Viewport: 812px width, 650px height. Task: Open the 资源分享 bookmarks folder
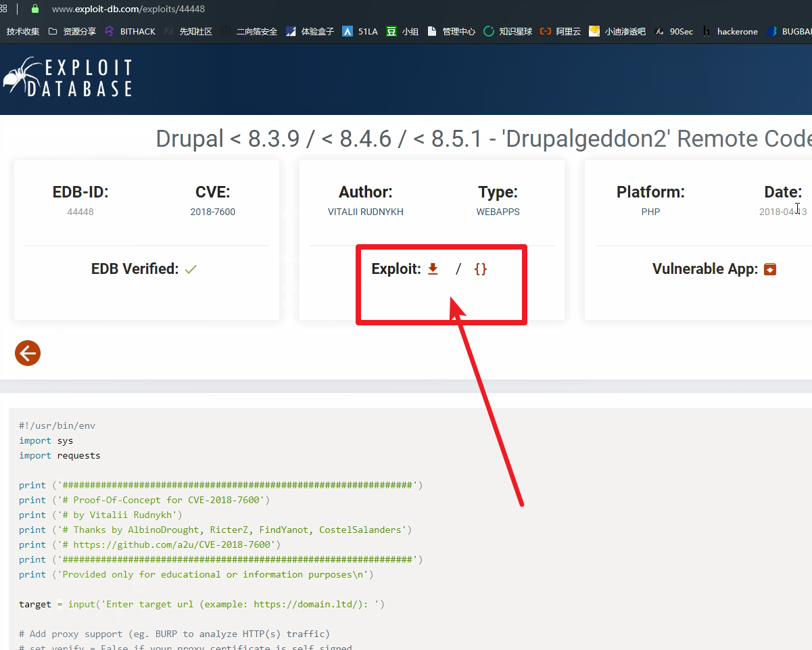[x=72, y=31]
